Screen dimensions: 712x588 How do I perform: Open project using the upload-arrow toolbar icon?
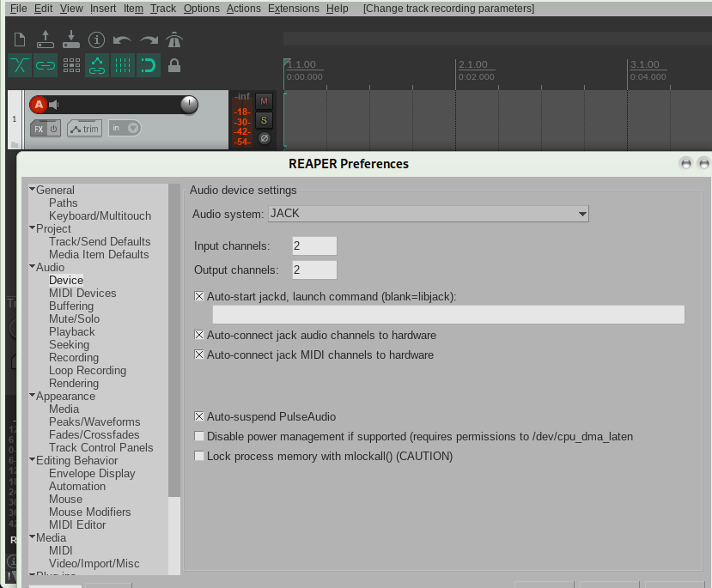point(46,40)
